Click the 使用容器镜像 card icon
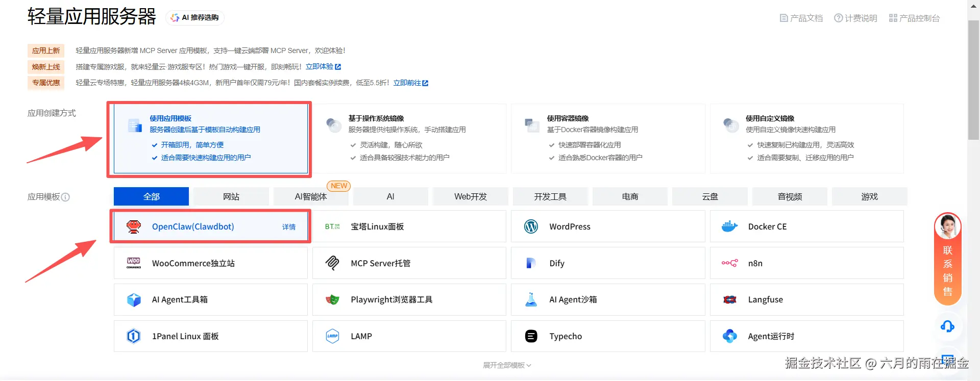Viewport: 980px width, 381px height. click(x=532, y=125)
